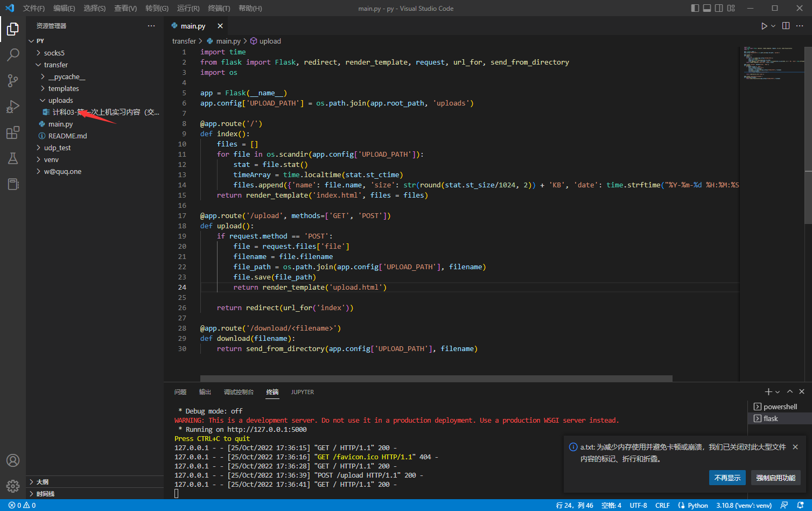Click the Run Python File play button
This screenshot has width=812, height=511.
764,26
